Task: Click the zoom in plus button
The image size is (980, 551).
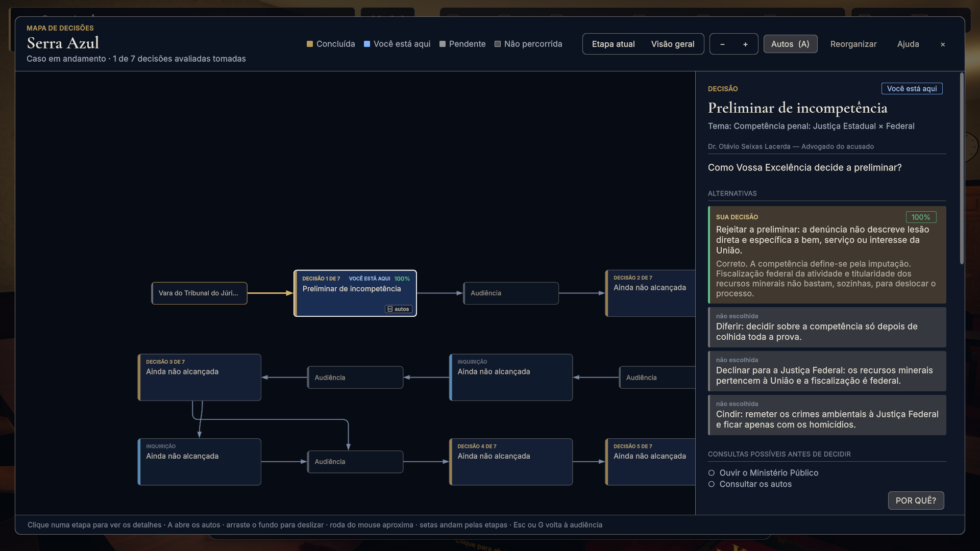Action: point(745,44)
